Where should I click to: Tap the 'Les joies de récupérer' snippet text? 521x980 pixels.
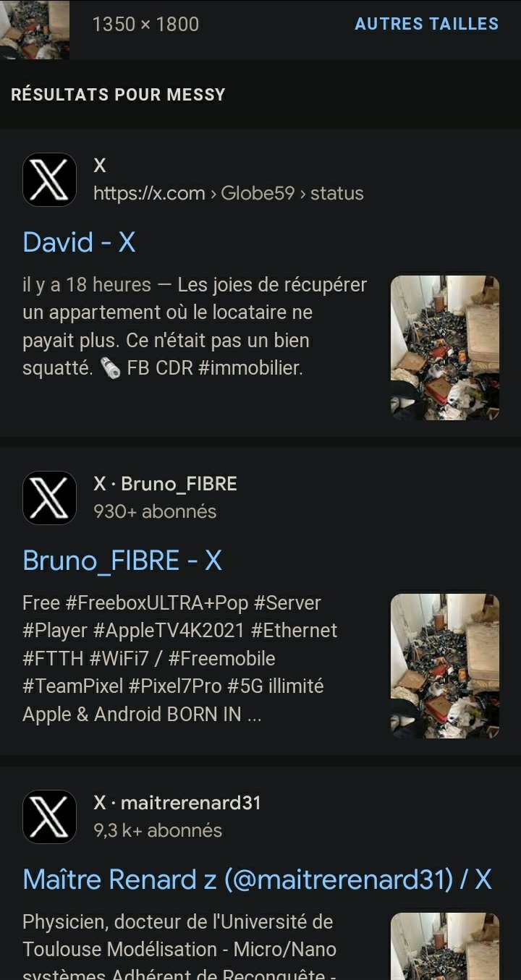click(x=272, y=285)
